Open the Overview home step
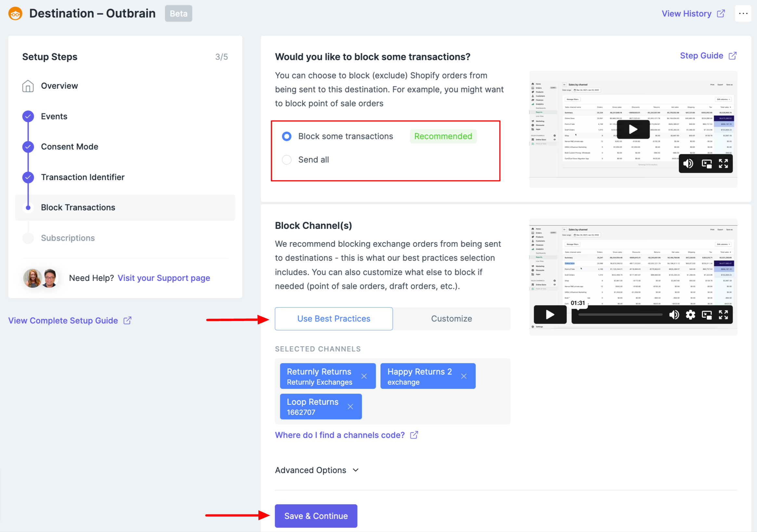The width and height of the screenshot is (757, 532). tap(59, 86)
